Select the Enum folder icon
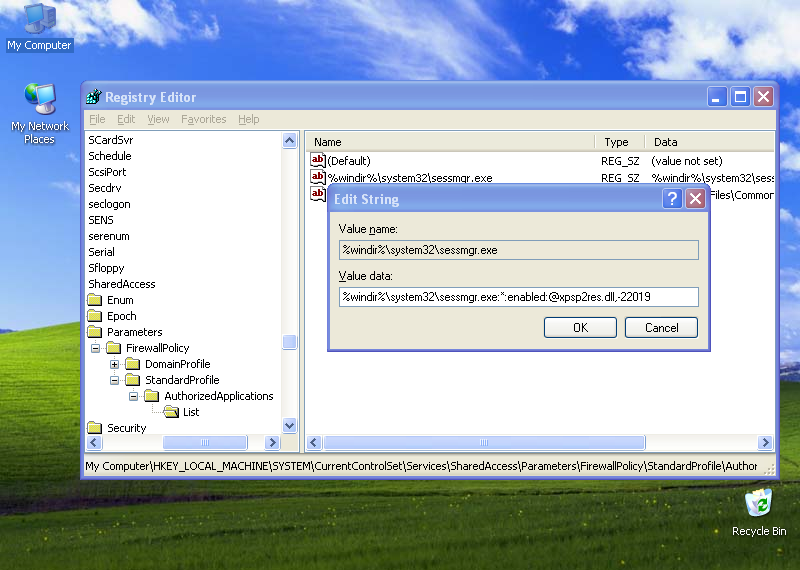This screenshot has height=570, width=800. [94, 300]
